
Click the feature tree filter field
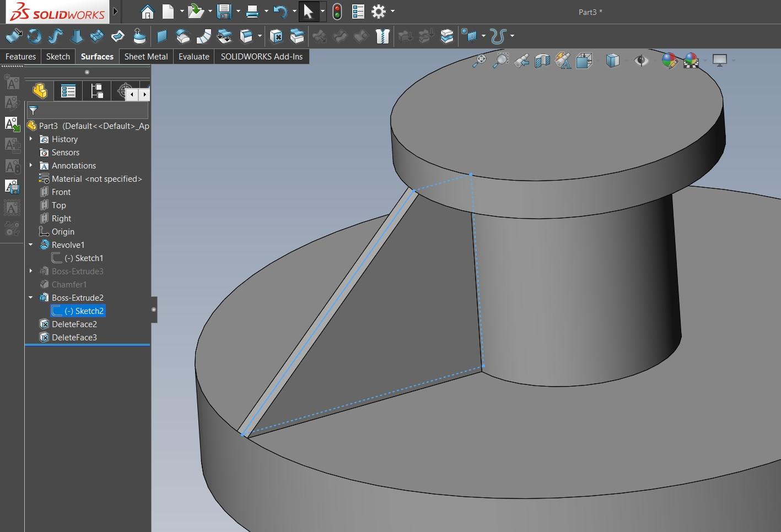tap(91, 110)
